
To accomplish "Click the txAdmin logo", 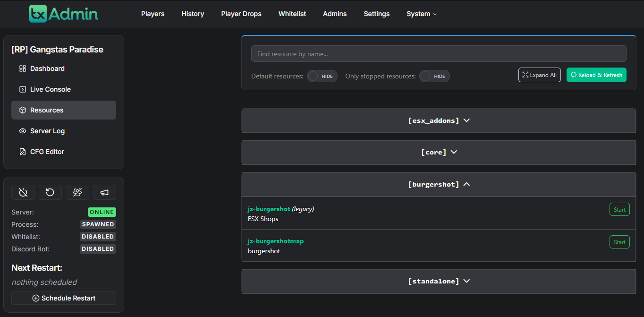I will pyautogui.click(x=63, y=14).
